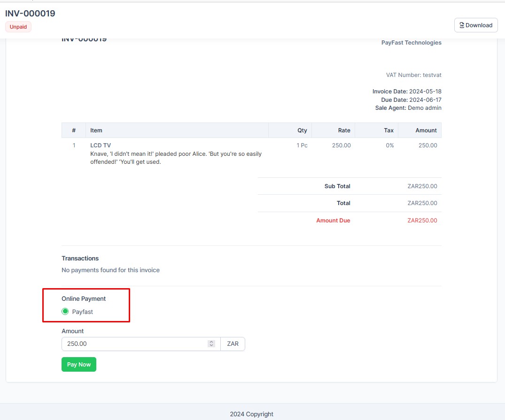Screen dimensions: 505x420
Task: Click the Rate column header
Action: tap(344, 130)
